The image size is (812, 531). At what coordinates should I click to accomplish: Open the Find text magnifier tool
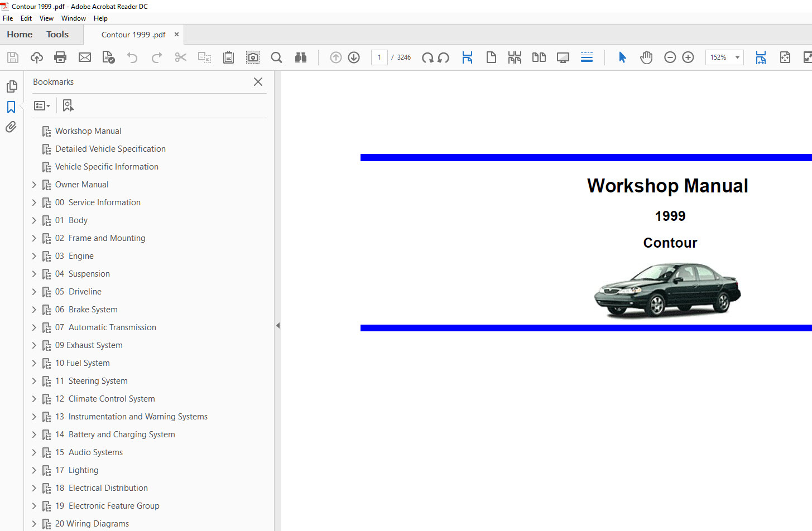(276, 57)
